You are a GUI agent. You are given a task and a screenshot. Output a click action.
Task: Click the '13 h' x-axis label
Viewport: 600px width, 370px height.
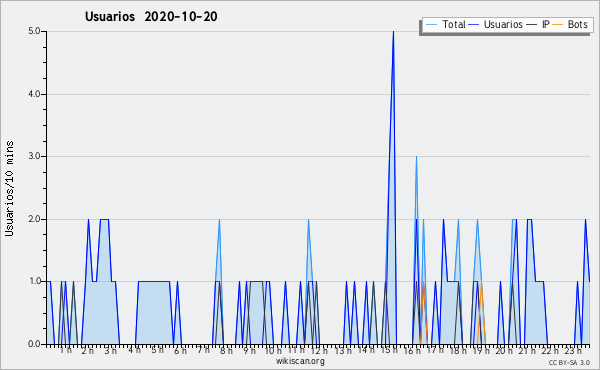coord(343,351)
